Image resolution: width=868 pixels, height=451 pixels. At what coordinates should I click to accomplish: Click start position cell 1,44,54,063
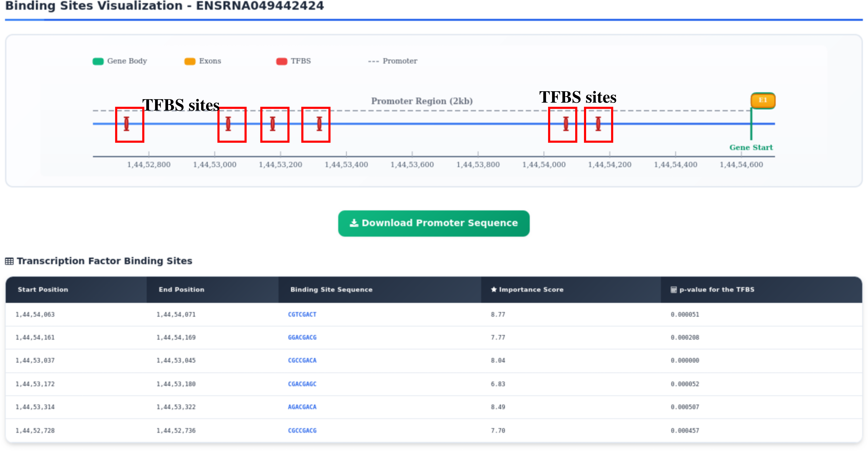35,315
